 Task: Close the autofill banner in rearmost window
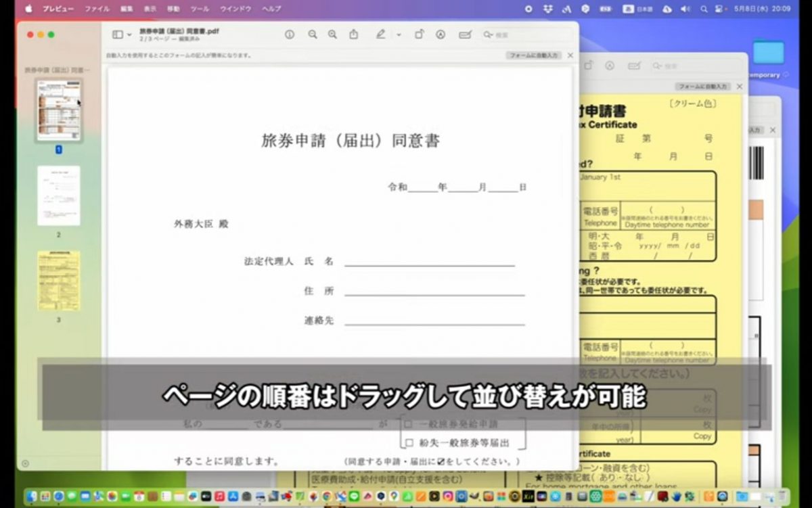(x=772, y=130)
